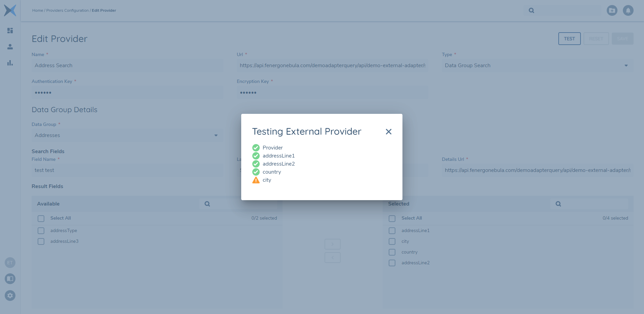The width and height of the screenshot is (644, 314).
Task: Click the search icon in the Available panel
Action: point(207,204)
